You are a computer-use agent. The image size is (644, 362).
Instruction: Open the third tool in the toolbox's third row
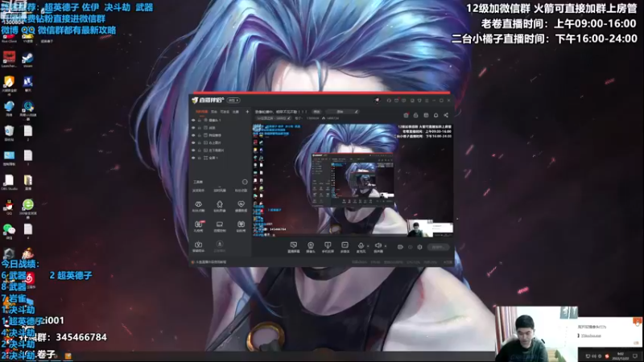point(241,226)
